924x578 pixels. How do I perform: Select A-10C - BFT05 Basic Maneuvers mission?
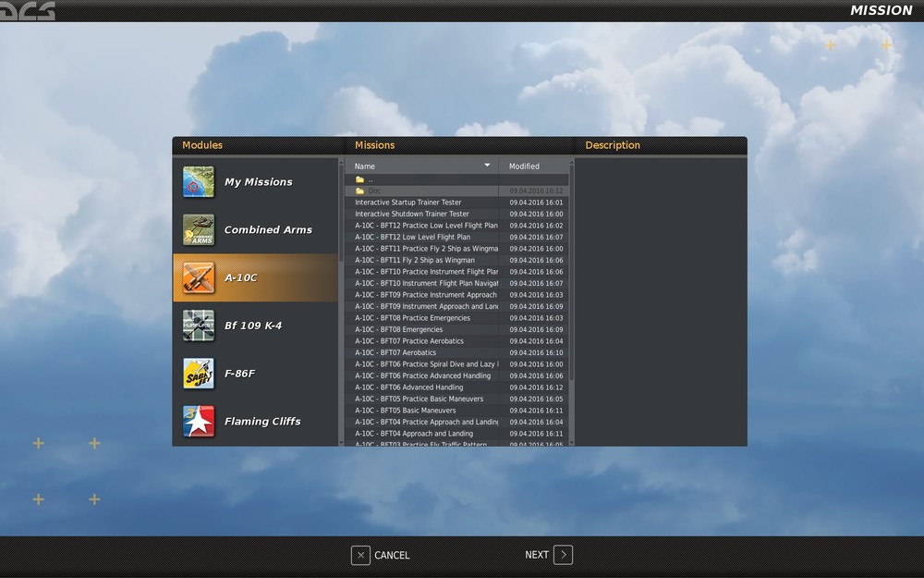click(x=457, y=411)
